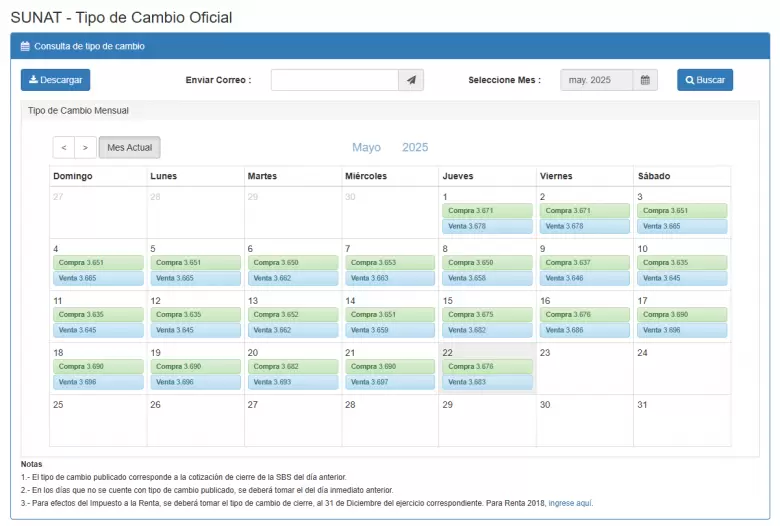Click day number 25 in calendar

tap(58, 405)
